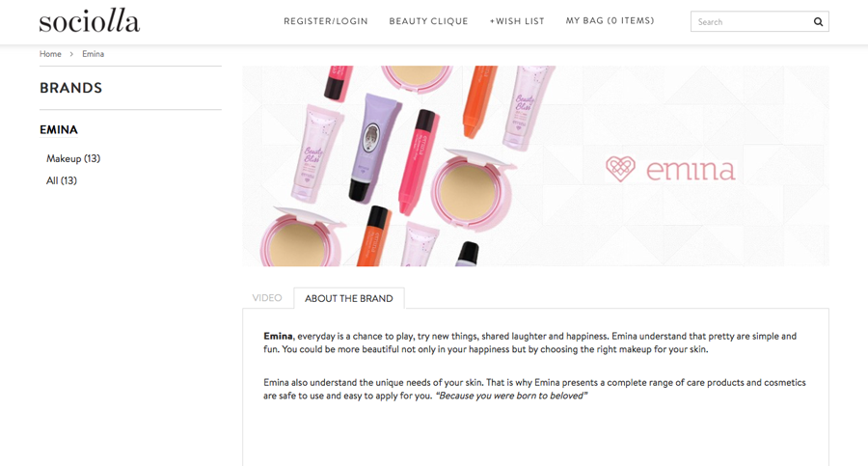Click the search magnifier icon
The width and height of the screenshot is (868, 466).
818,21
